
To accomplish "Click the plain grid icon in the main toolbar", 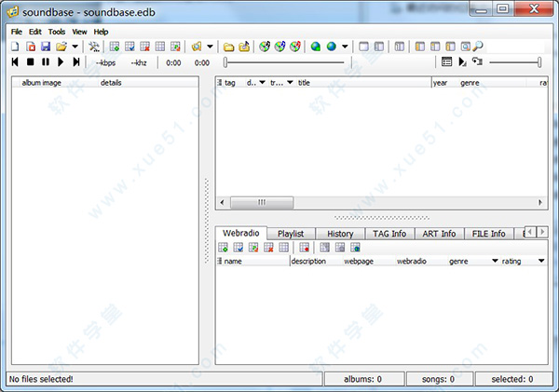I will coord(160,47).
